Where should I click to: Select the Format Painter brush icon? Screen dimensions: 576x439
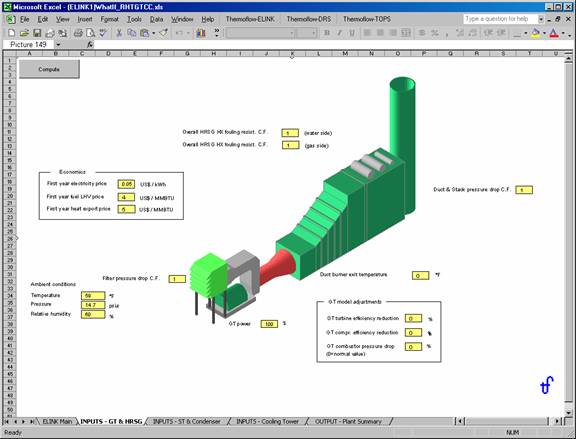(x=164, y=33)
